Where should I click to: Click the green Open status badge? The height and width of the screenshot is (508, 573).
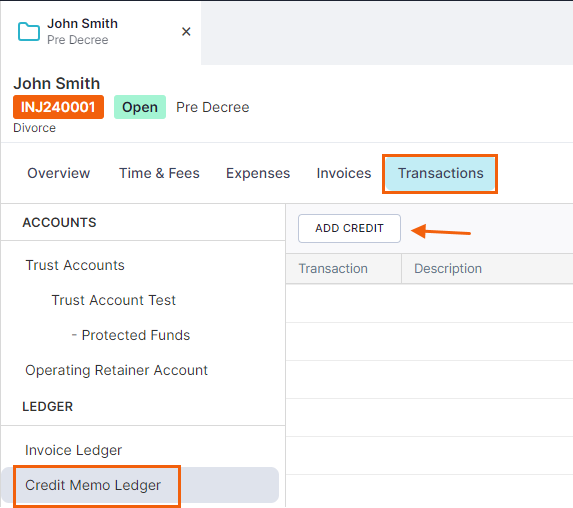click(140, 107)
